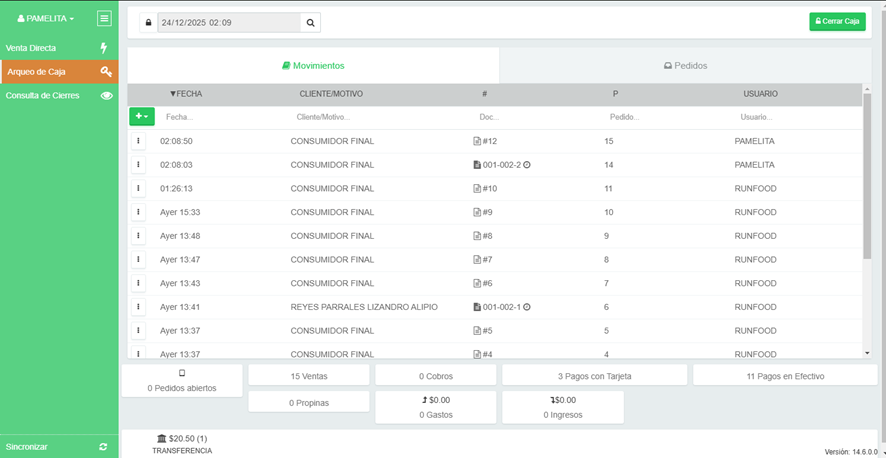This screenshot has height=458, width=886.
Task: Click invoice icon next to 001-002-2
Action: point(477,165)
